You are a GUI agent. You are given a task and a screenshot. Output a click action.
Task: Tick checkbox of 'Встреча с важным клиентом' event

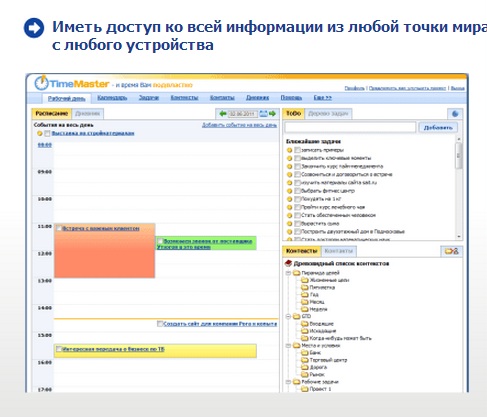pos(59,228)
